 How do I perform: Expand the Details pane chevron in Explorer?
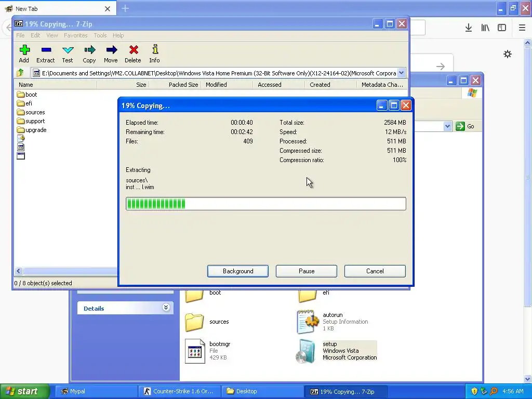pyautogui.click(x=166, y=308)
